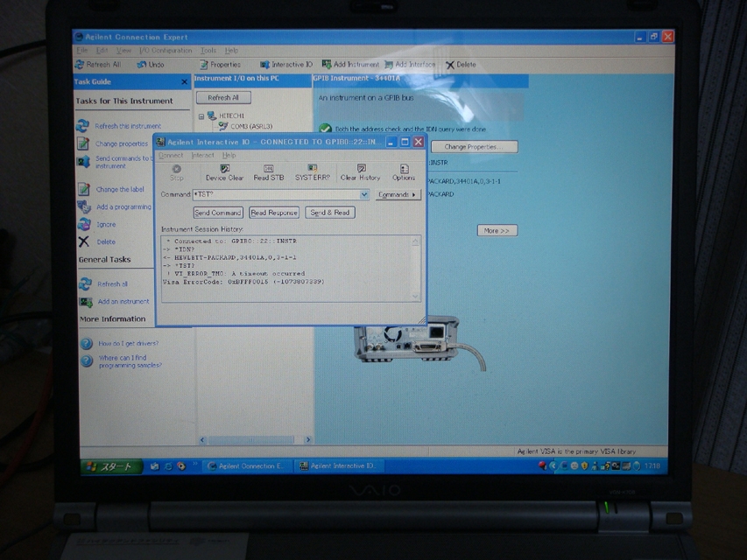Click the How do I get drivers help icon

click(86, 343)
